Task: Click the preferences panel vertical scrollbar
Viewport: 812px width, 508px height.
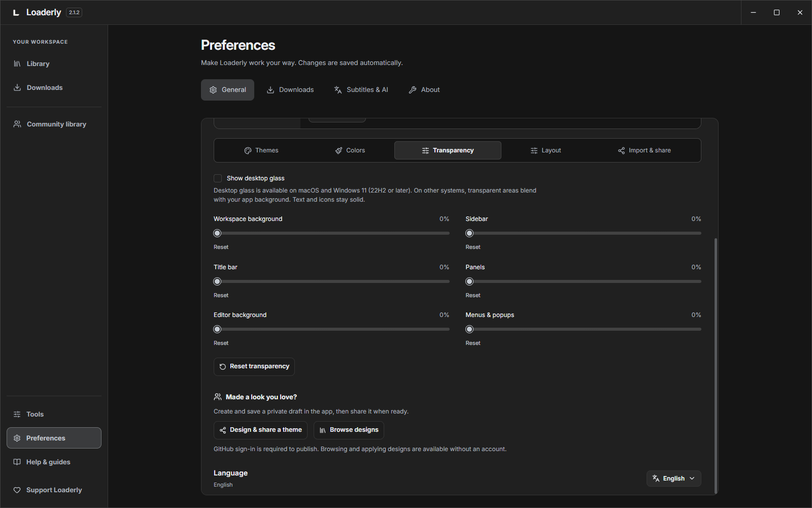Action: coord(716,365)
